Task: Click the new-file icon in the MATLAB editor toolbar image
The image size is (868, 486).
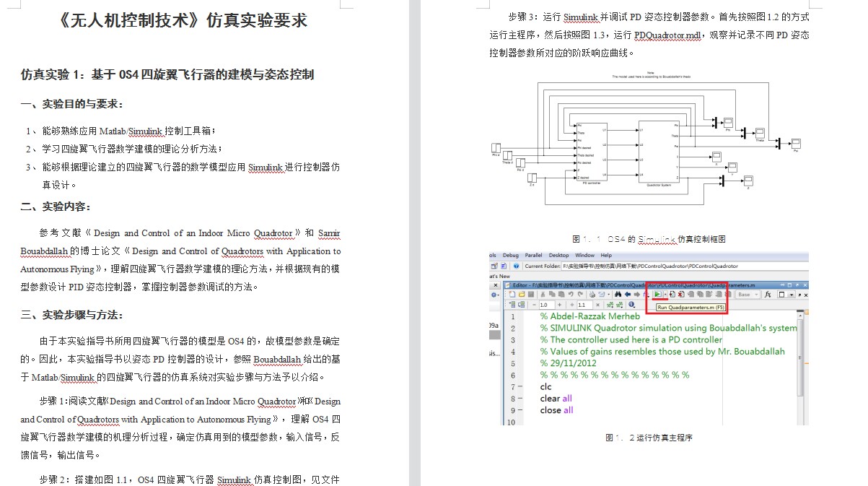Action: pos(512,294)
